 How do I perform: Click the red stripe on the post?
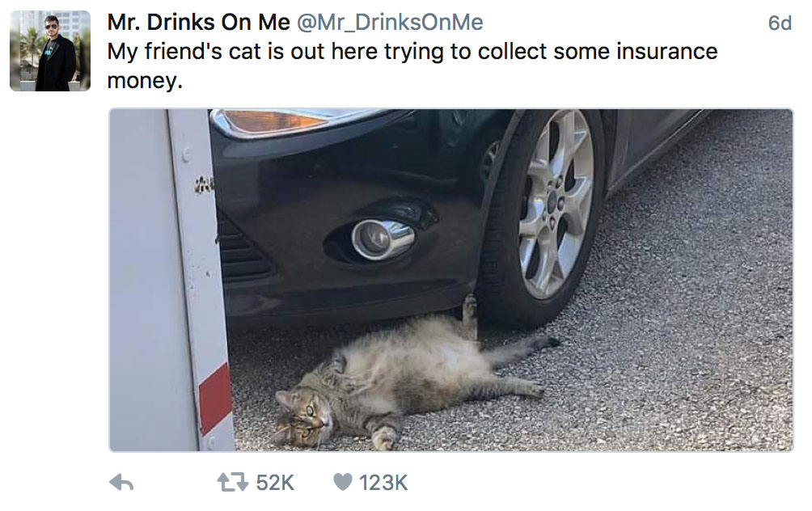215,396
